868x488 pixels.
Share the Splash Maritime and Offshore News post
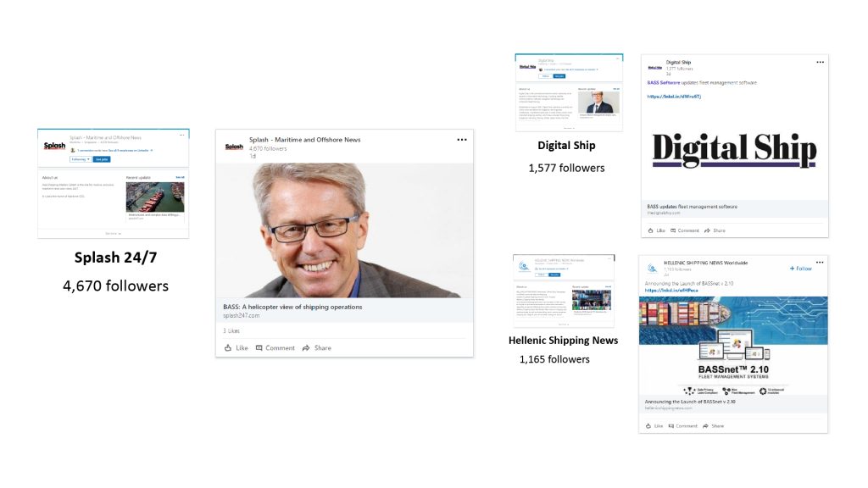point(317,348)
